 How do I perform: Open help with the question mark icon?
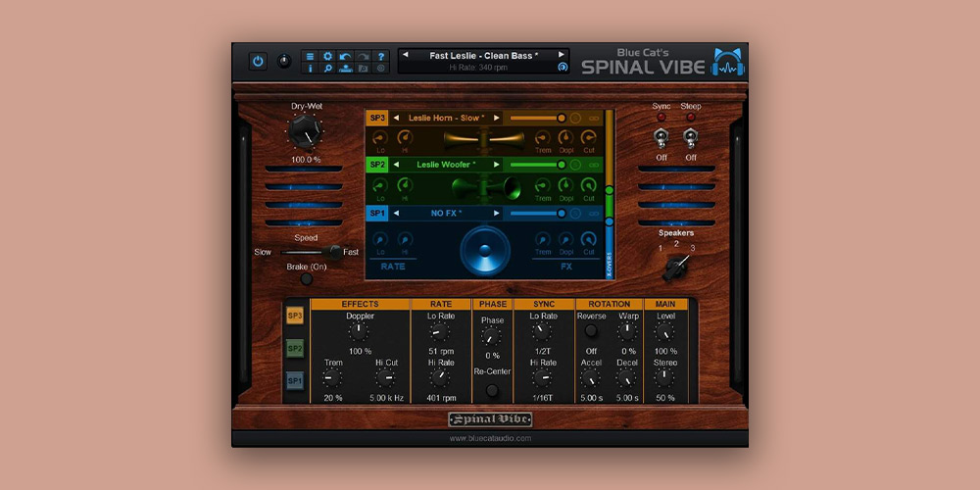tap(381, 56)
